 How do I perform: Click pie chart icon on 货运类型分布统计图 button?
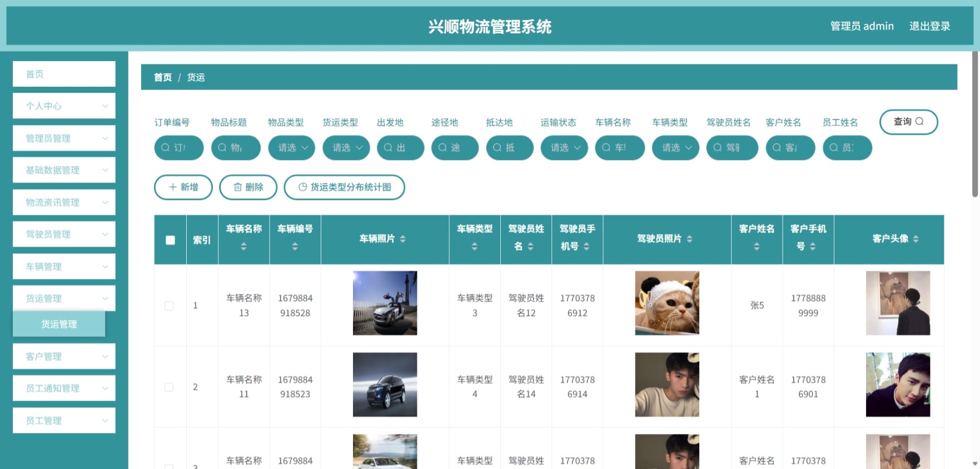point(303,187)
